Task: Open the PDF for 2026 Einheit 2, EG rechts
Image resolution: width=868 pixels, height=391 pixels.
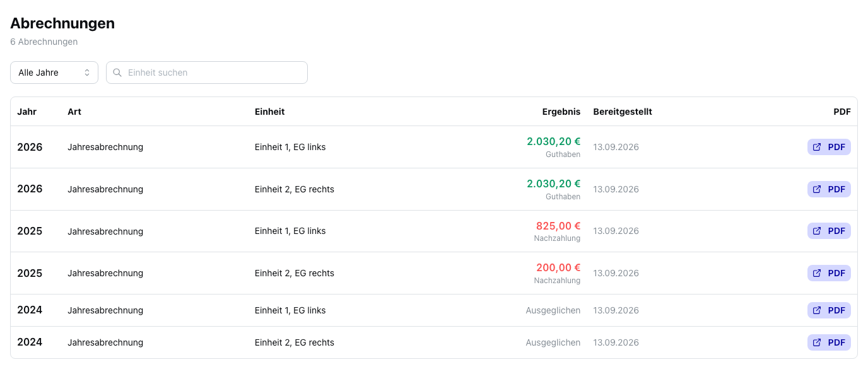Action: (829, 189)
